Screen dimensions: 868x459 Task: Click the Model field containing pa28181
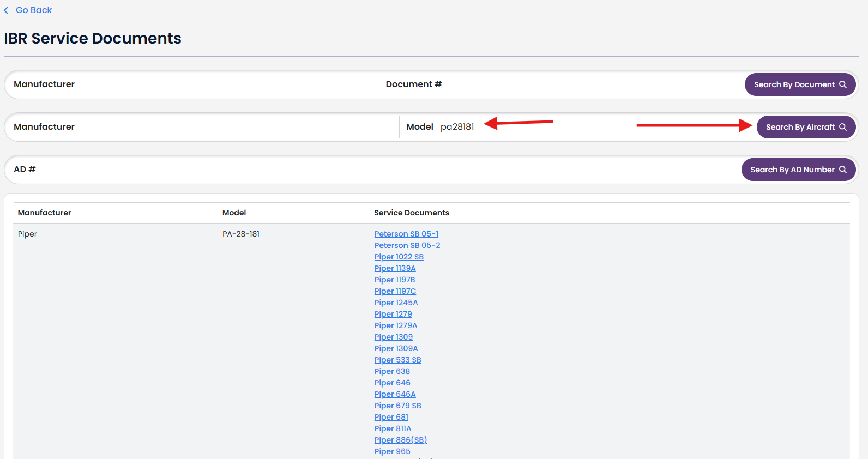pos(578,127)
